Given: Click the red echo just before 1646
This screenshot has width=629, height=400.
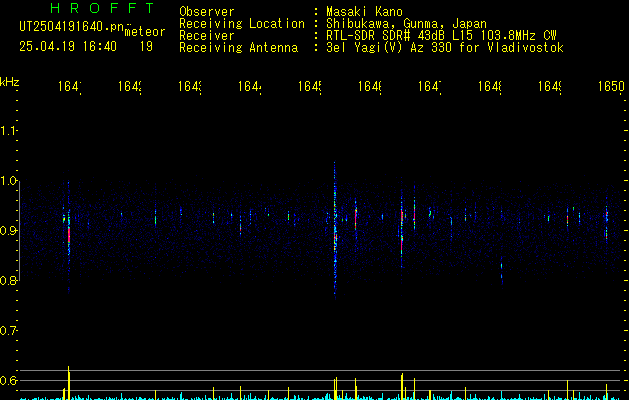Looking at the screenshot, I should (355, 219).
